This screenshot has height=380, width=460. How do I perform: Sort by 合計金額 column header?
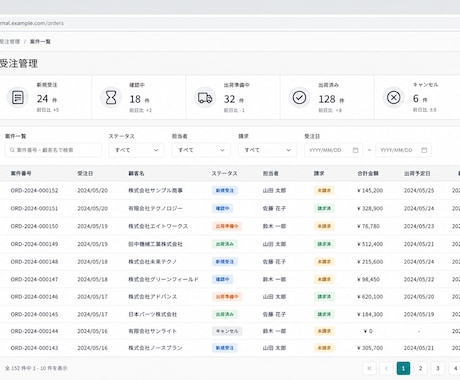click(x=368, y=173)
